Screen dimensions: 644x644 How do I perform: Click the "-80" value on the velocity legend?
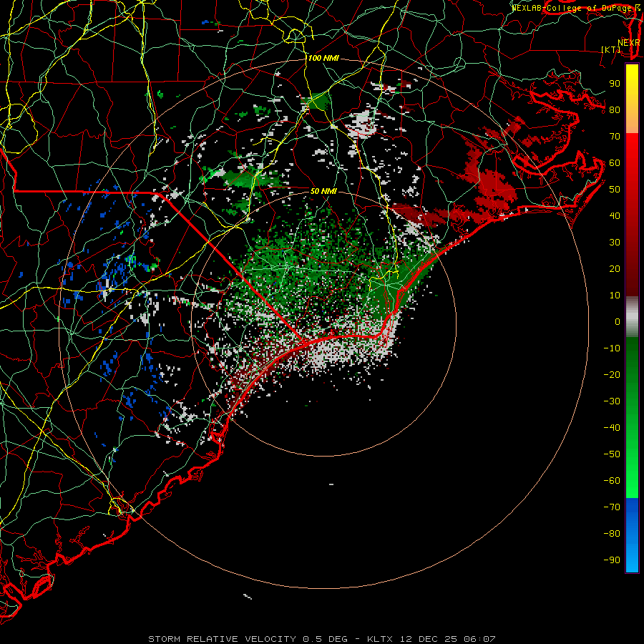click(612, 534)
